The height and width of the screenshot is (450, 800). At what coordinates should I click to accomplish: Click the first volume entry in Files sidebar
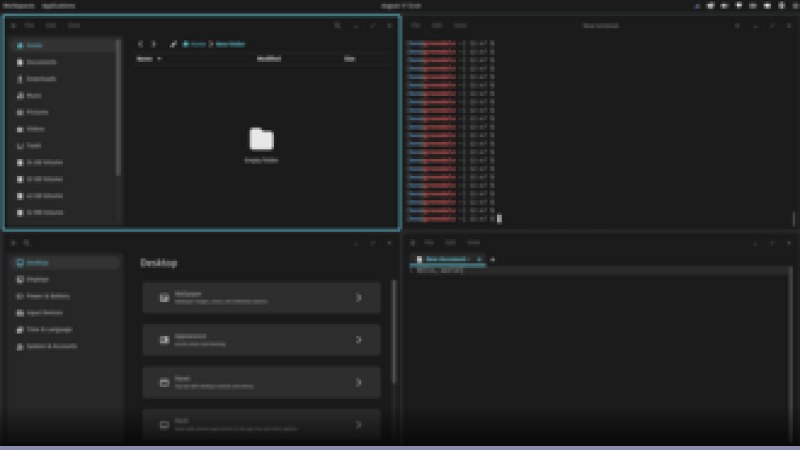[x=64, y=163]
